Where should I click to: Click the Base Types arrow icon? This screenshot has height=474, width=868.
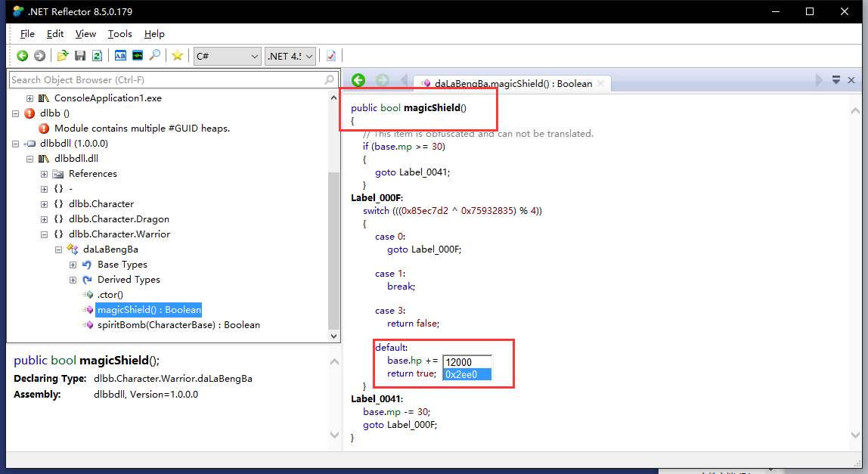[87, 265]
